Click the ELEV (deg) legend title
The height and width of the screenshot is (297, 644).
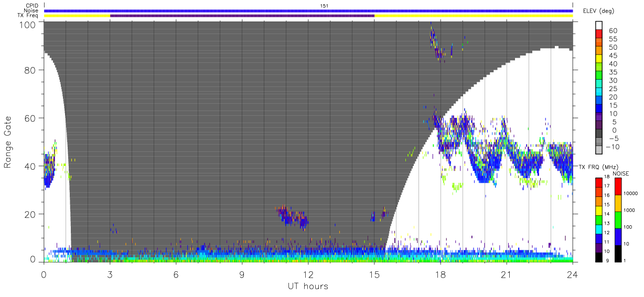(598, 11)
